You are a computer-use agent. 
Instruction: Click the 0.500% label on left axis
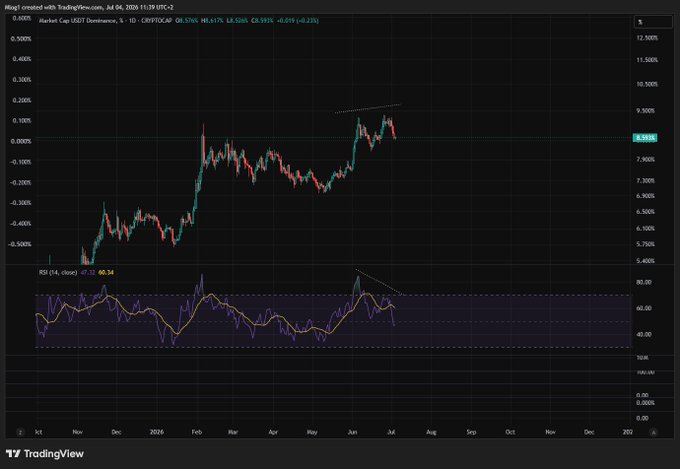pos(21,39)
